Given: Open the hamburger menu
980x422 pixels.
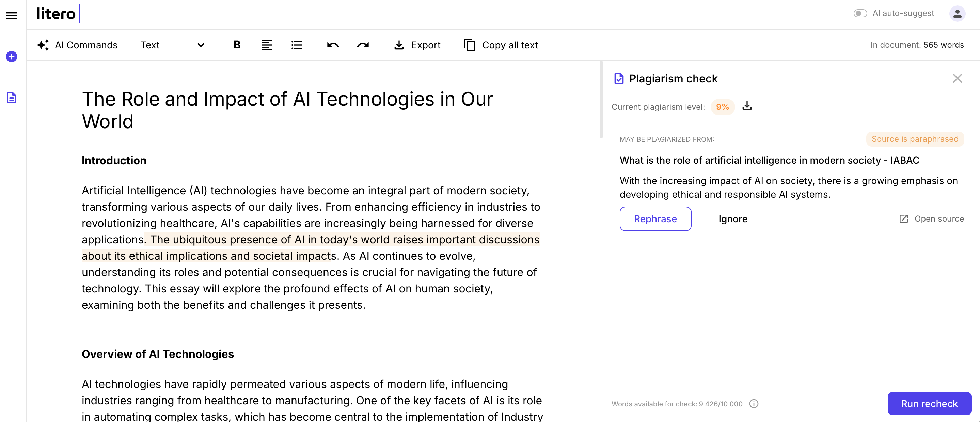Looking at the screenshot, I should [x=12, y=16].
